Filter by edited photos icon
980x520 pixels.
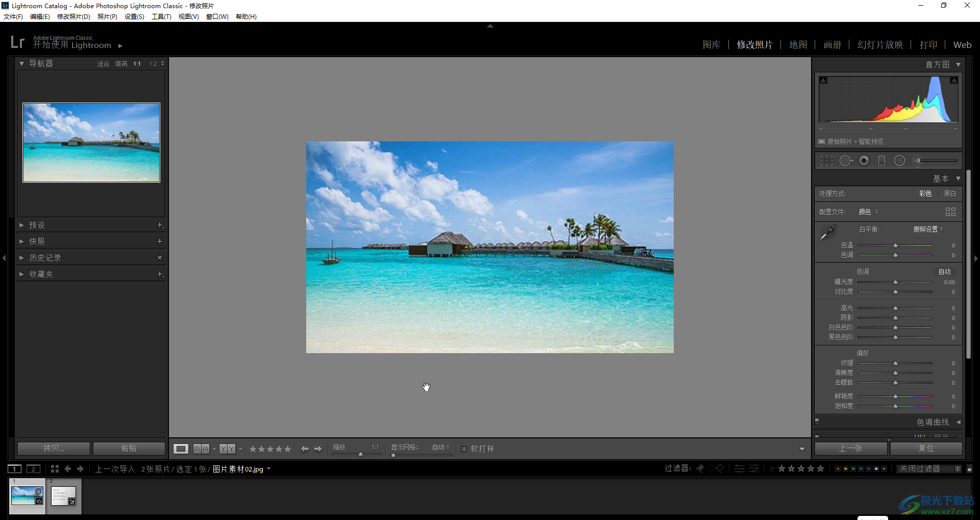point(739,468)
